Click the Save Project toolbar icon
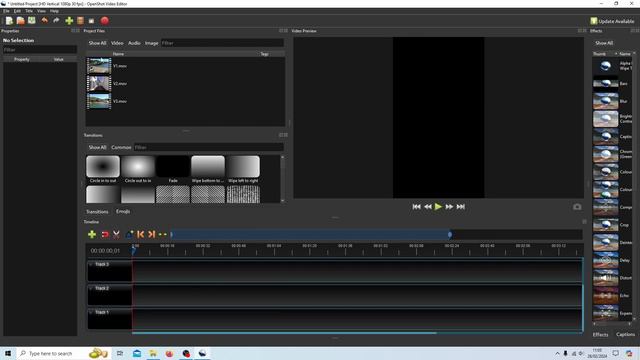The image size is (640, 360). pyautogui.click(x=31, y=20)
